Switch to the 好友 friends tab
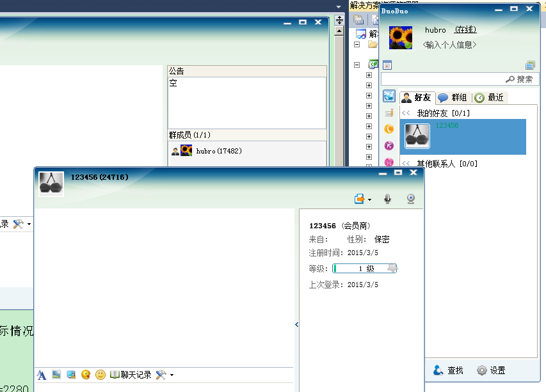The height and width of the screenshot is (392, 546). (x=417, y=98)
